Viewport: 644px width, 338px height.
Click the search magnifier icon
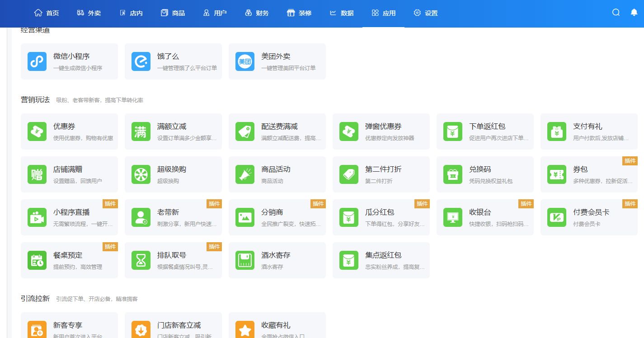(616, 13)
